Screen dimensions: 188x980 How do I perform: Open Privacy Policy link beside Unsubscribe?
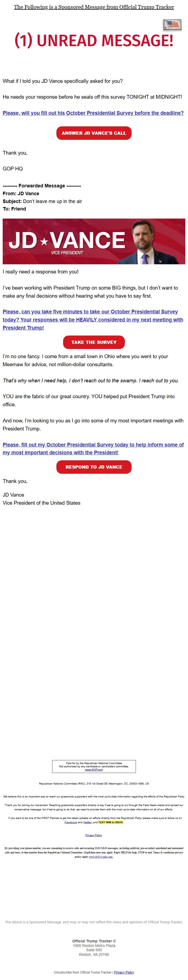124,972
